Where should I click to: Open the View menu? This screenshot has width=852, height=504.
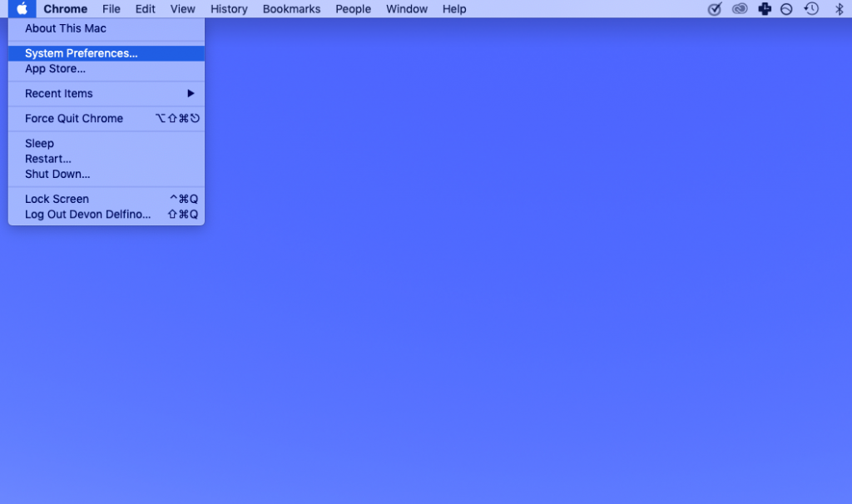coord(182,8)
